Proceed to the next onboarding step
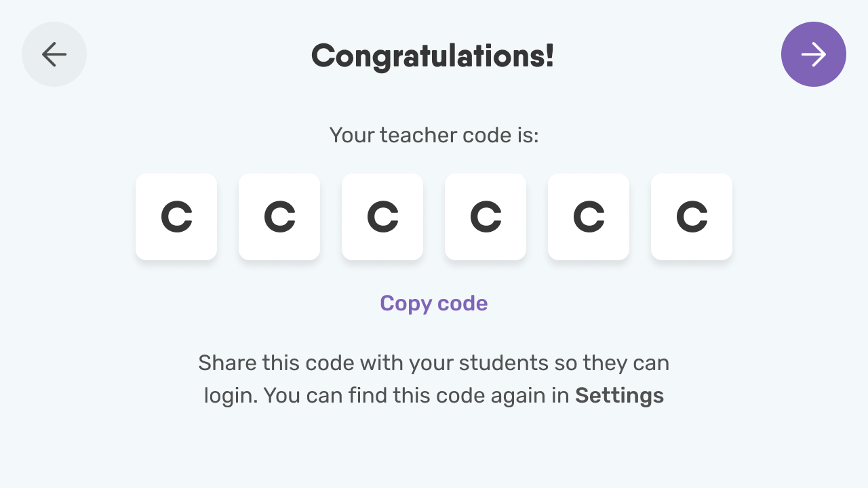The width and height of the screenshot is (868, 488). tap(814, 54)
